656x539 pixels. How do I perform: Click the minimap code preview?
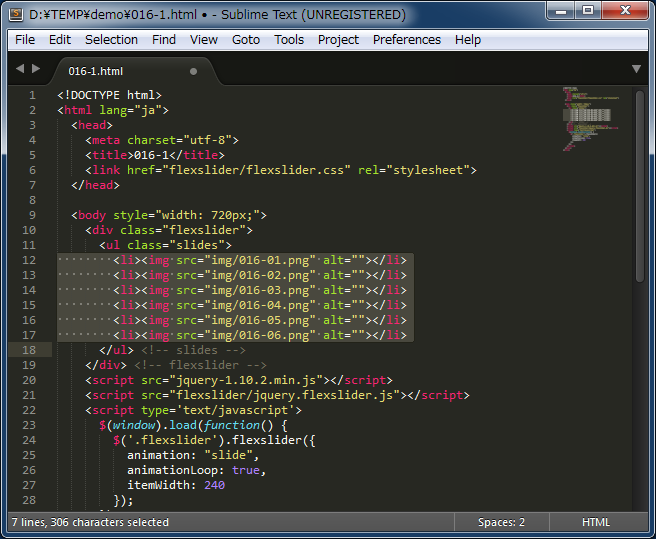tap(590, 119)
